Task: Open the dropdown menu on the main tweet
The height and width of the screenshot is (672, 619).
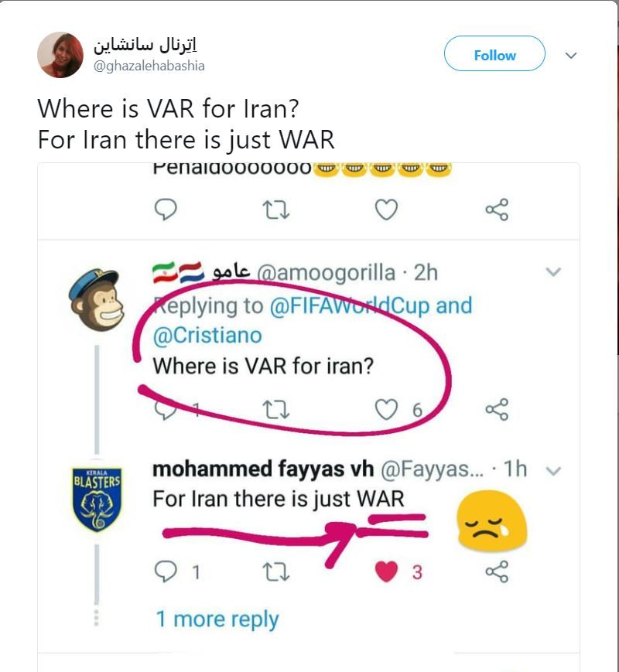Action: point(569,56)
